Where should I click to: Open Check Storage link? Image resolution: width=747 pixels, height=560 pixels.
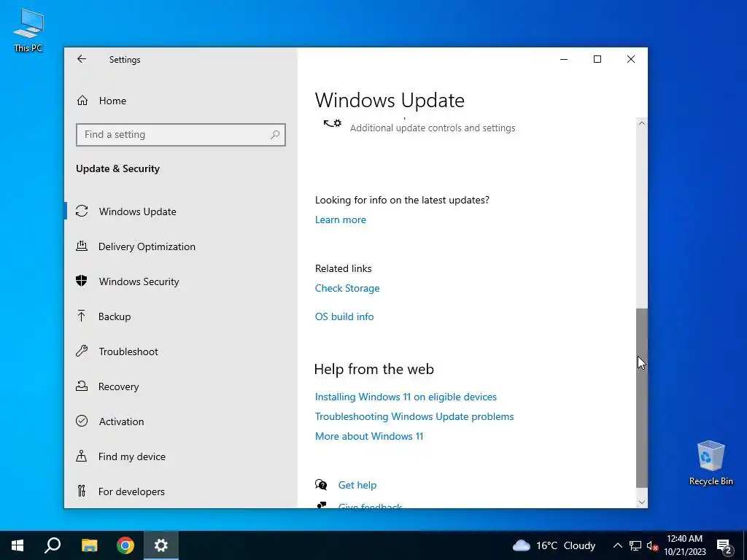[347, 288]
